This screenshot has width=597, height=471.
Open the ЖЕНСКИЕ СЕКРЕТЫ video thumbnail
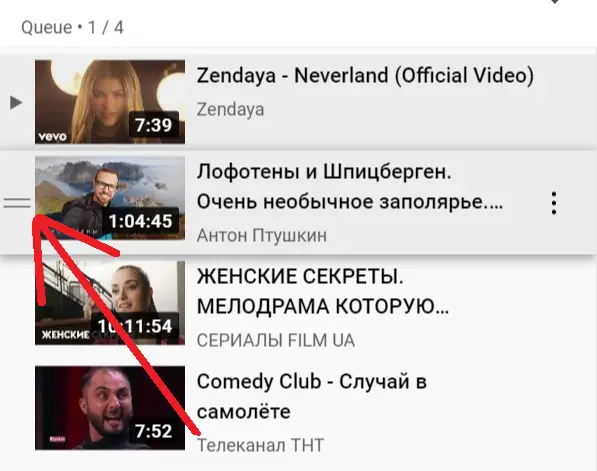point(110,303)
